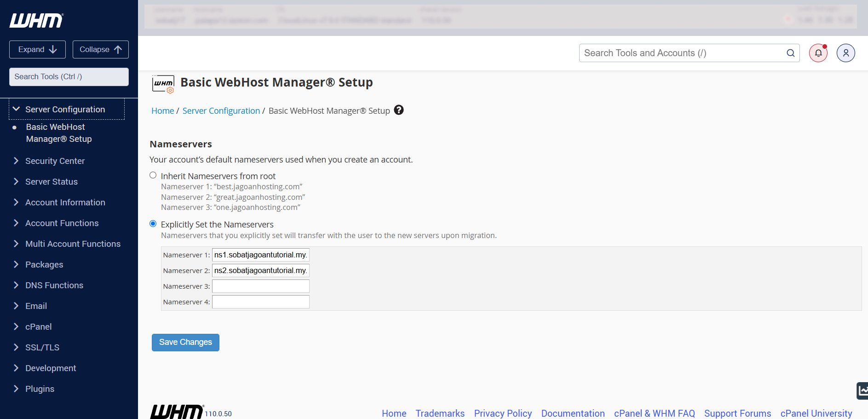
Task: Click the Nameservers section heading
Action: point(181,144)
